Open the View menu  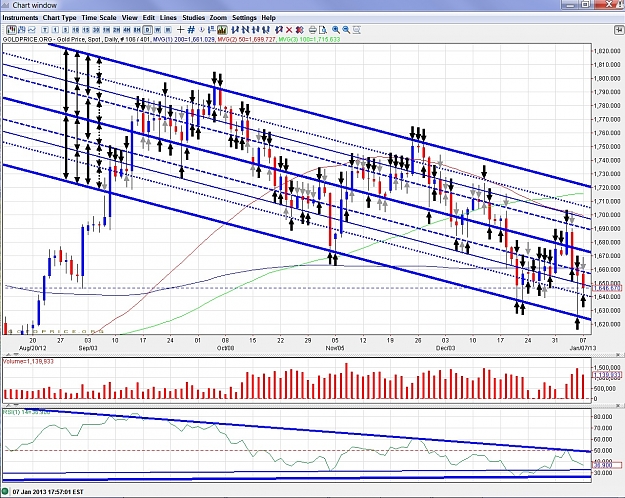130,18
